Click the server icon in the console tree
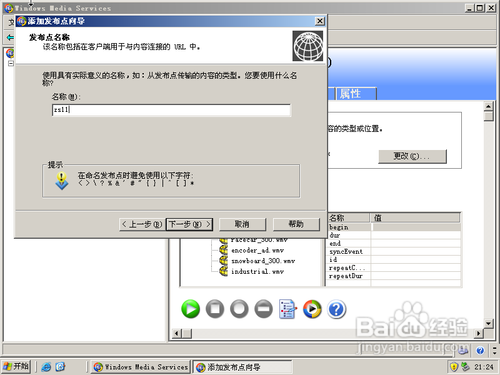Viewport: 500px width, 375px height. [x=10, y=53]
